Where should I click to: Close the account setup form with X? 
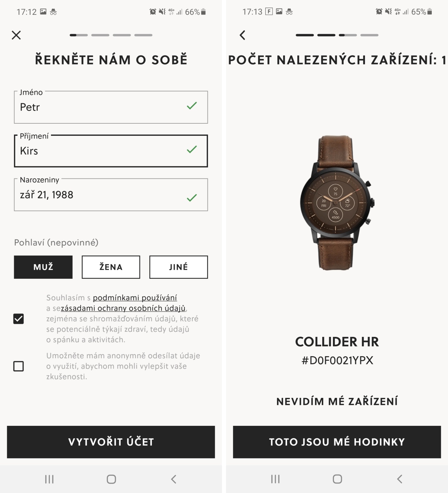coord(16,35)
